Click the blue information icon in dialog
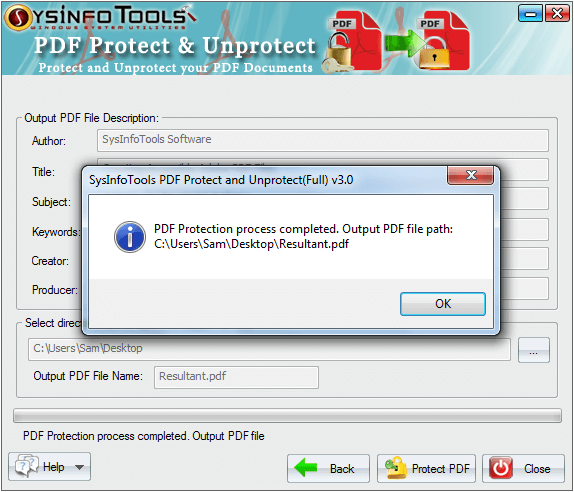 (130, 237)
